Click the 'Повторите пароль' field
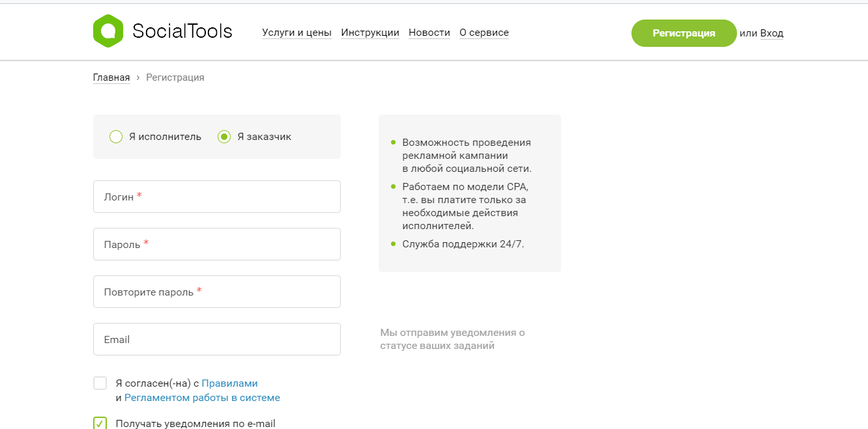Viewport: 868px width, 429px height. [216, 291]
